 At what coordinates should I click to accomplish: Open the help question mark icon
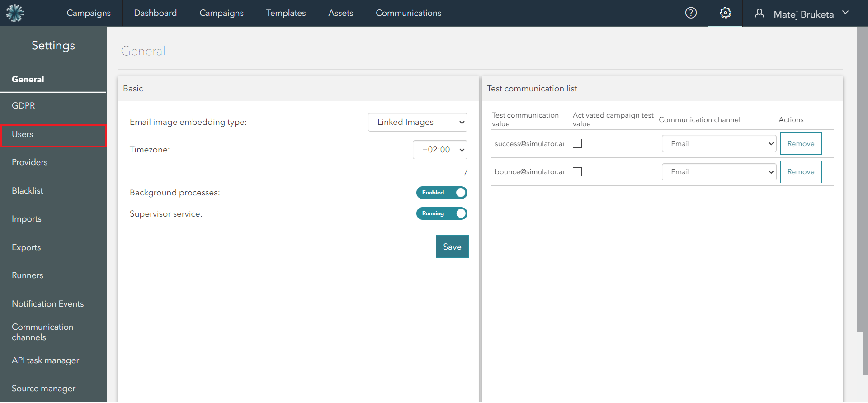691,13
